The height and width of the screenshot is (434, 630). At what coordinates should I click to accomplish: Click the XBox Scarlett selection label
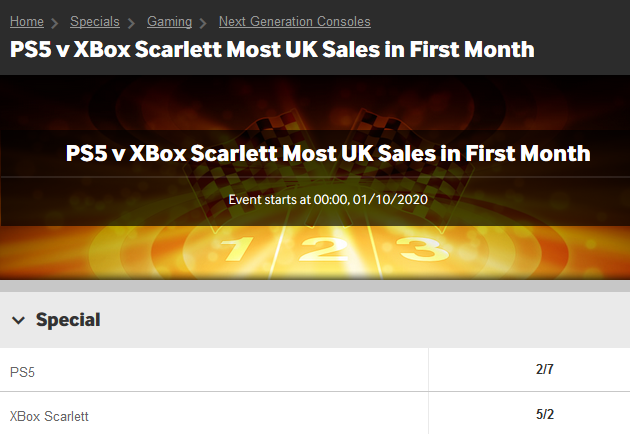[x=49, y=416]
